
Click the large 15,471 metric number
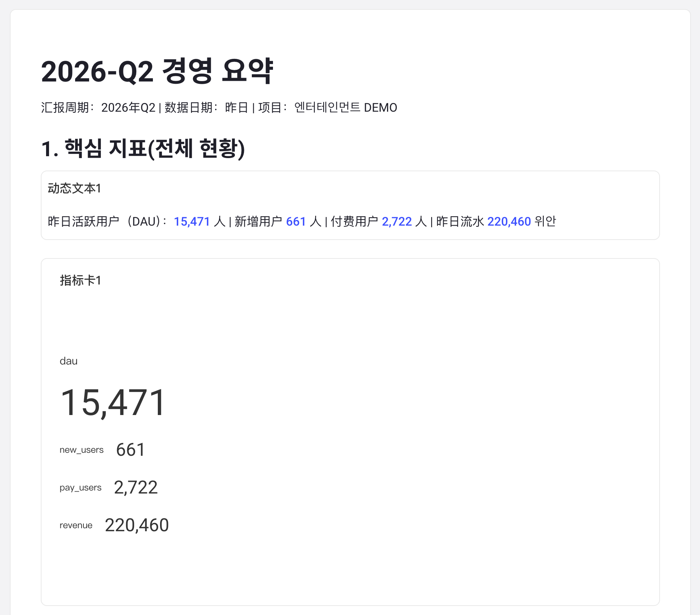click(x=113, y=403)
